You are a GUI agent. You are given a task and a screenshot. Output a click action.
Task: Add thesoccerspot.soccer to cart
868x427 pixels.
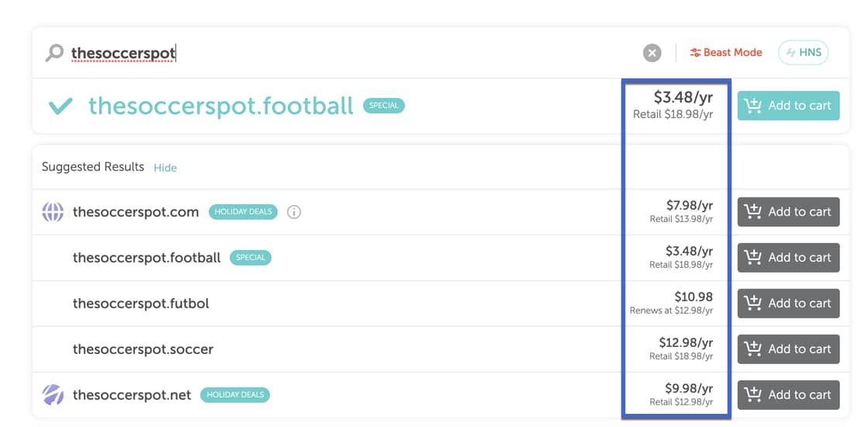tap(788, 349)
